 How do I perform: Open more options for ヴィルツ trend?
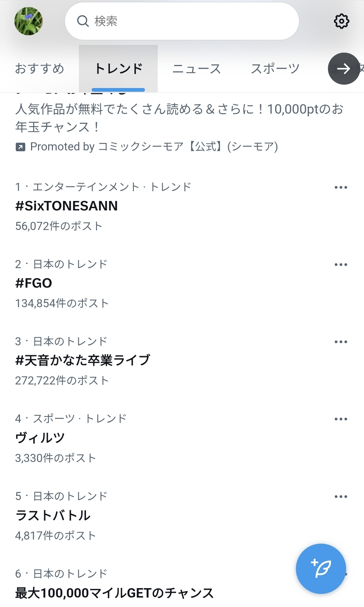point(341,419)
